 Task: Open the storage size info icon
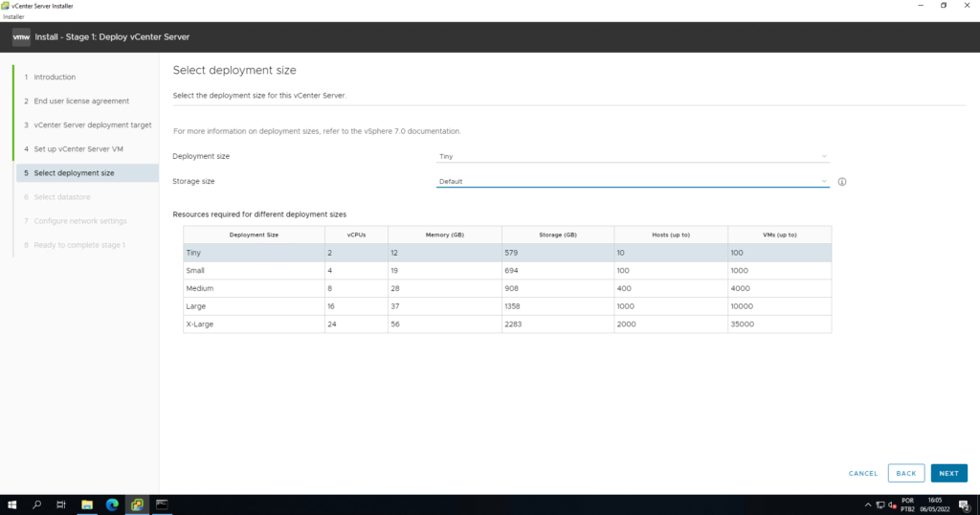click(x=842, y=182)
